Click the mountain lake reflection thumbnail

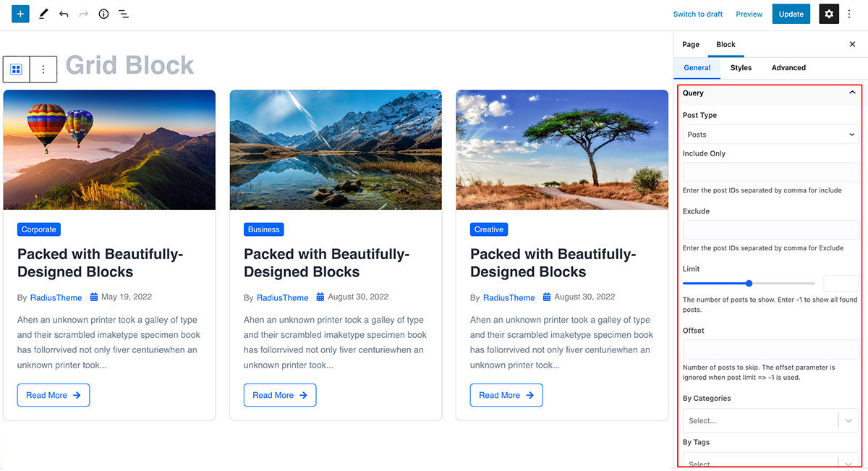click(336, 150)
